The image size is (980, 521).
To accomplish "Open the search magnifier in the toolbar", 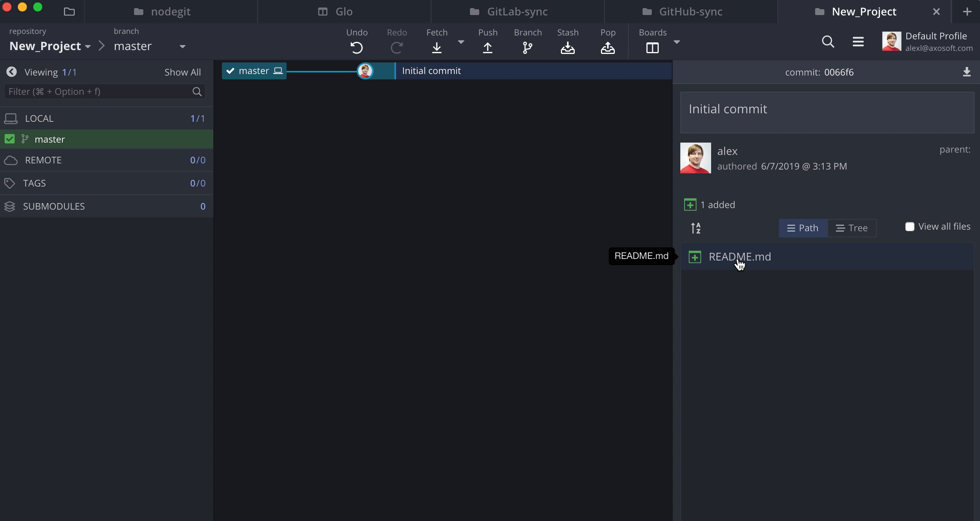I will 828,42.
